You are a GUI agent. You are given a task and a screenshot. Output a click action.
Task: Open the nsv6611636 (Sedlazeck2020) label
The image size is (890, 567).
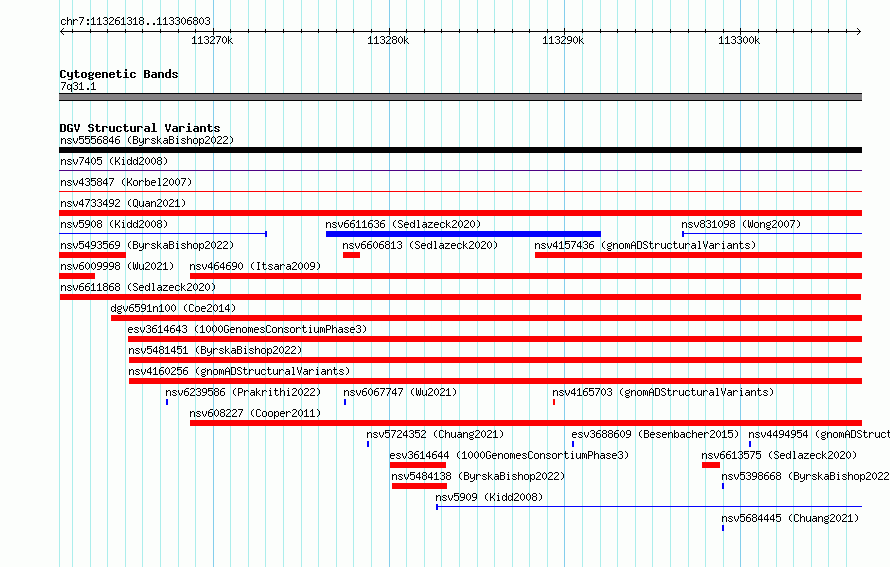403,224
